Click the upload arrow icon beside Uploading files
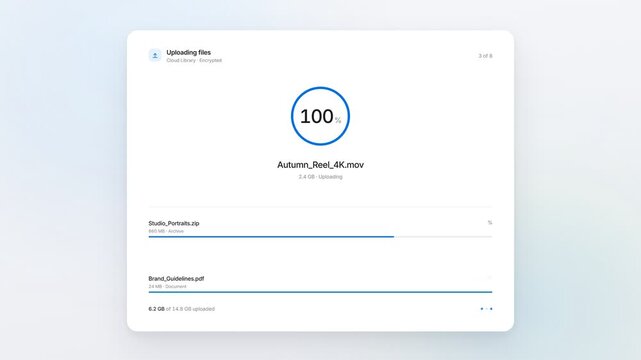 tap(155, 56)
